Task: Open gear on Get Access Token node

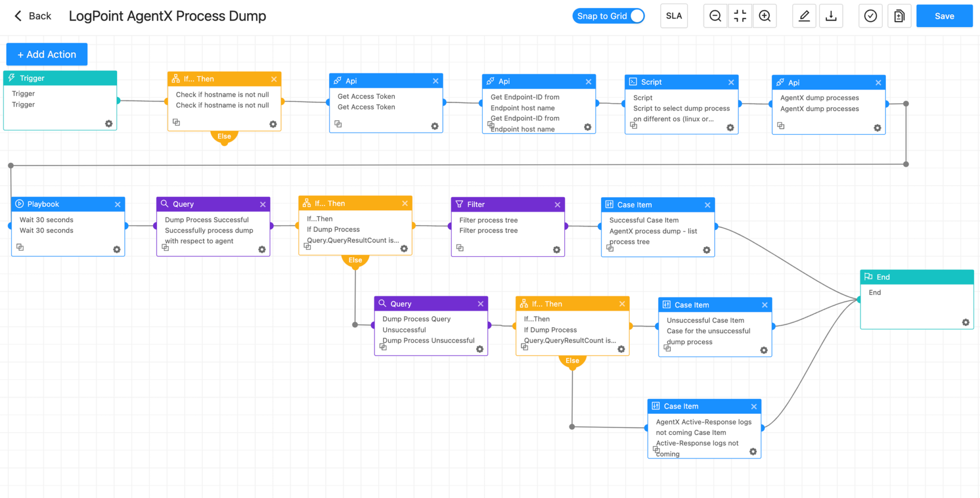Action: [434, 126]
